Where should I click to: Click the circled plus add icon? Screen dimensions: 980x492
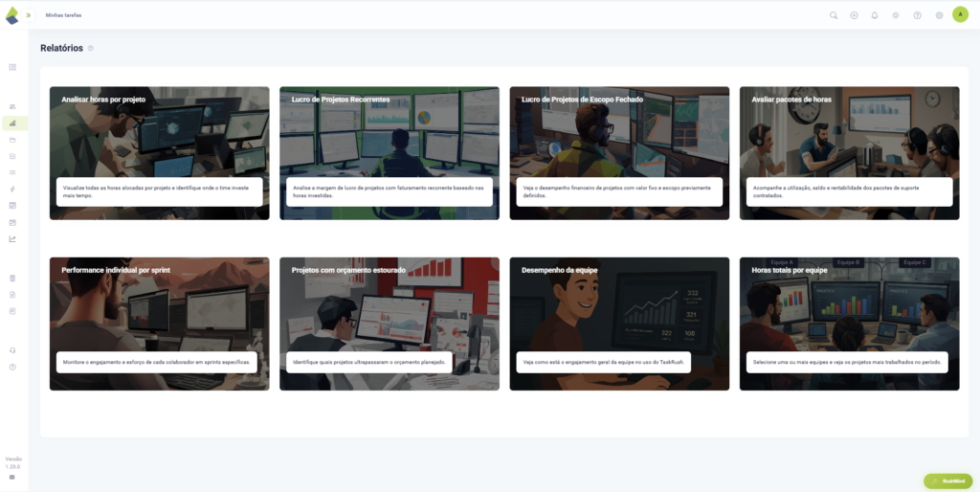854,15
